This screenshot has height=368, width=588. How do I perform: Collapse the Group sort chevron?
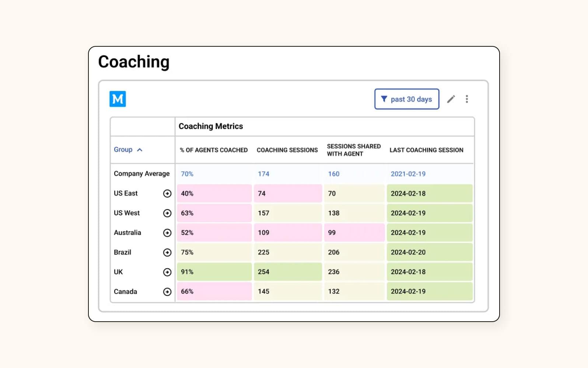140,150
